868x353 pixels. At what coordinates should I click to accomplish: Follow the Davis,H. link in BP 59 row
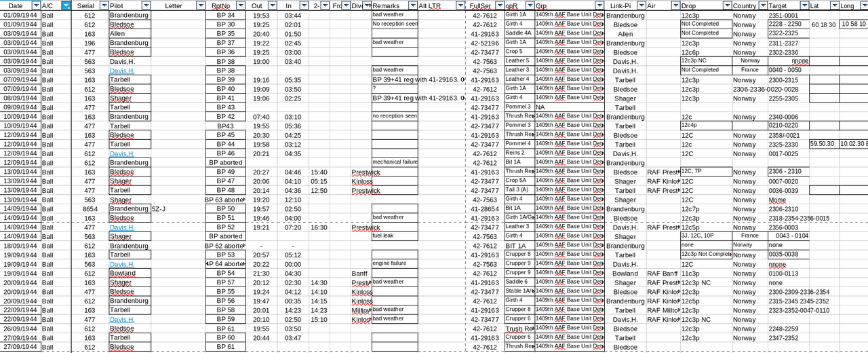tap(122, 319)
